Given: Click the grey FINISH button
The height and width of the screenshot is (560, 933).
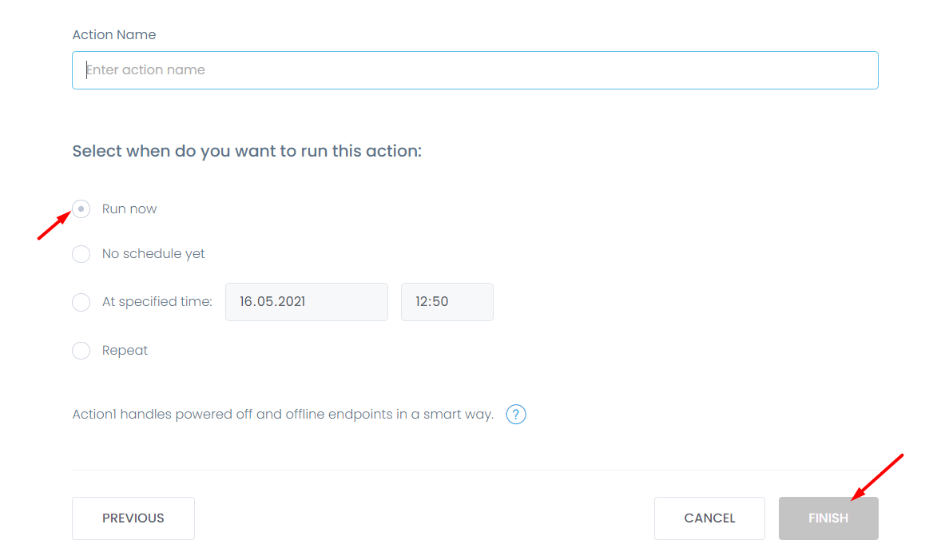Looking at the screenshot, I should [x=828, y=518].
